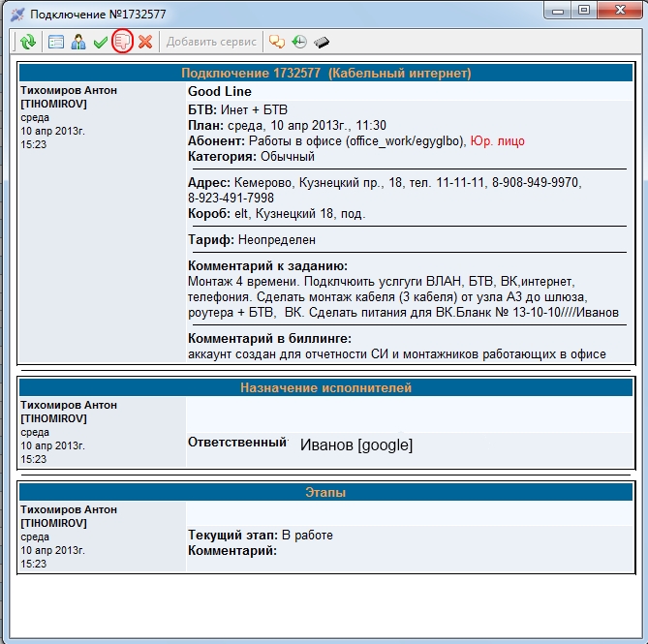Click Комментарий label in Этапы section
This screenshot has width=648, height=644.
232,551
